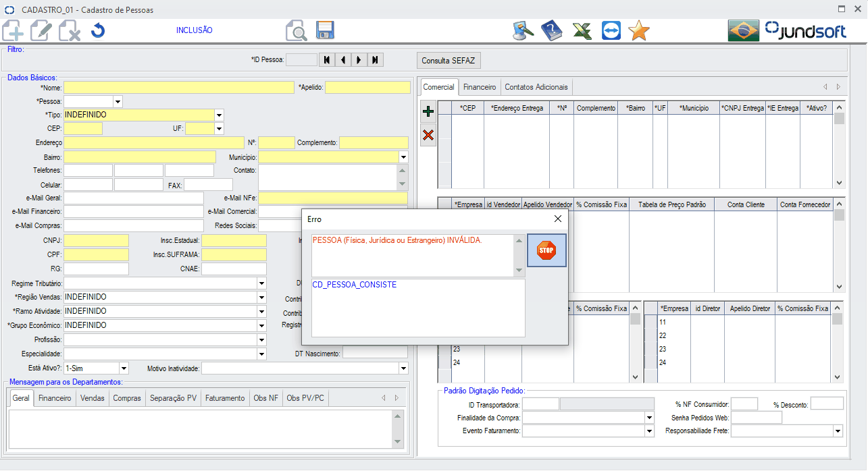Open the help book icon

(552, 30)
